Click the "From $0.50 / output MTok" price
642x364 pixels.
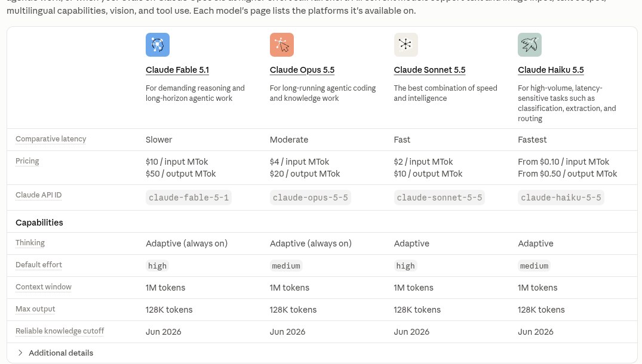tap(567, 174)
